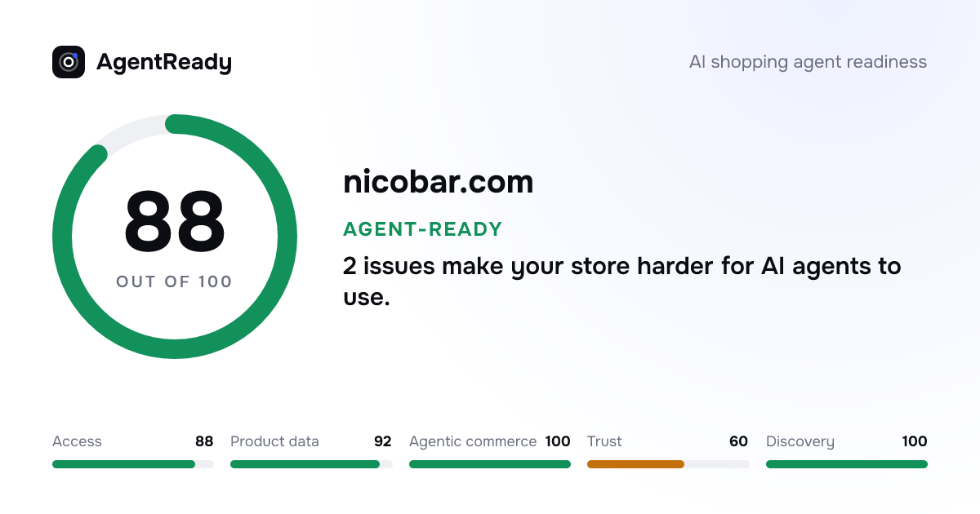
Task: Click the 2 issues summary text
Action: 622,281
